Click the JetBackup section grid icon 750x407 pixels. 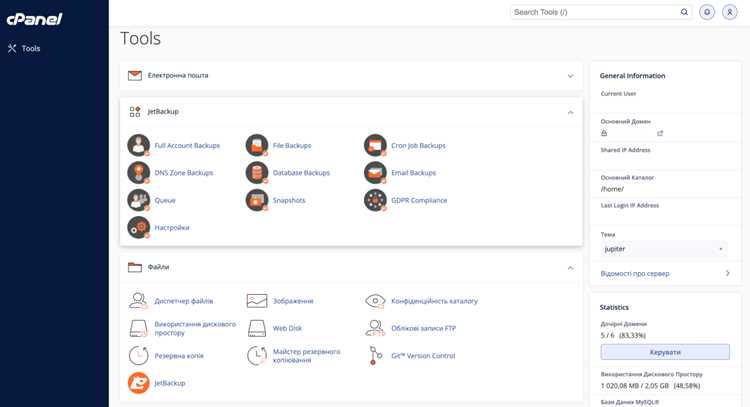click(135, 112)
